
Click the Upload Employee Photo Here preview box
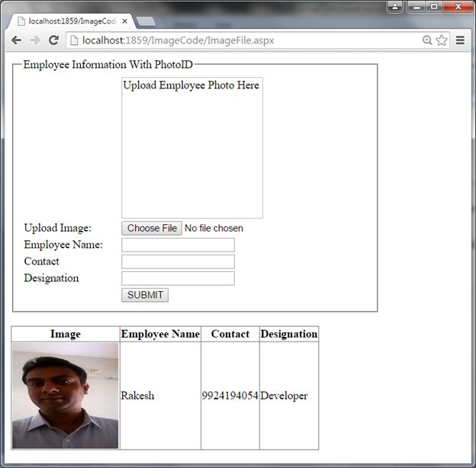point(192,148)
